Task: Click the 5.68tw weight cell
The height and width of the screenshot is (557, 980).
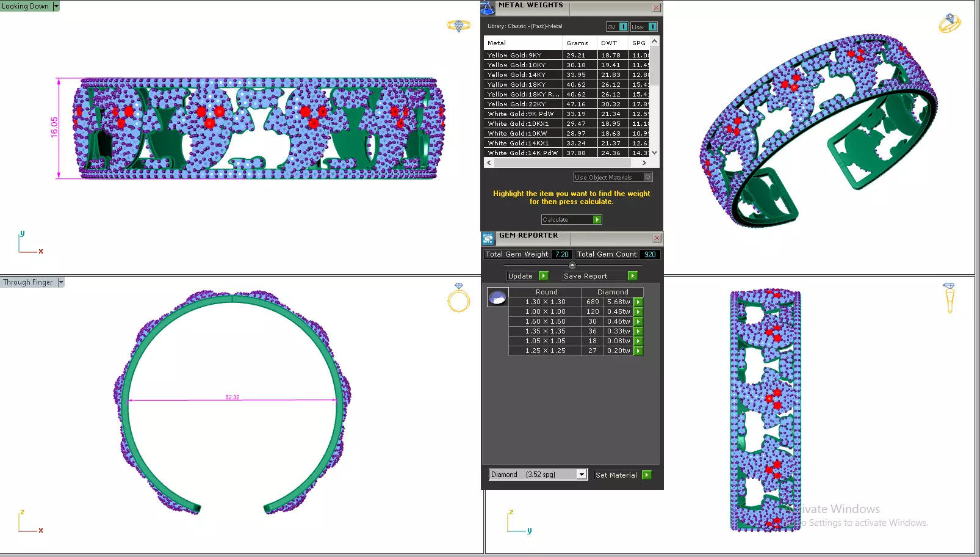Action: coord(618,302)
